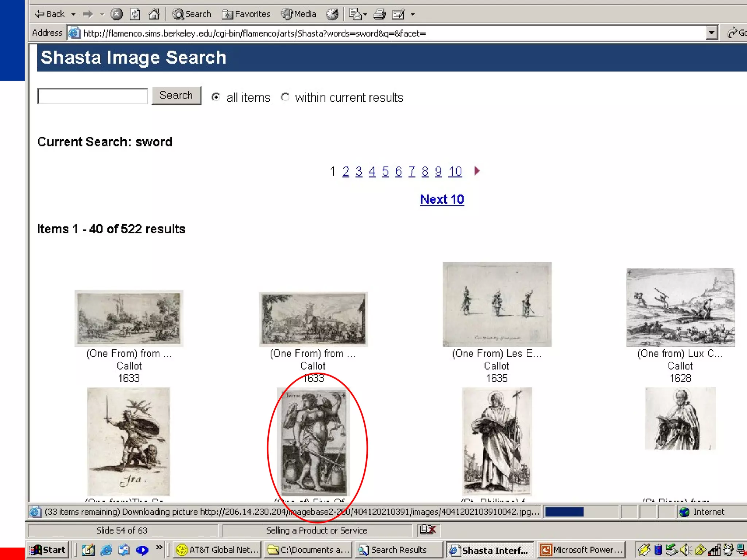Expand the Mail toolbar dropdown arrow
Viewport: 747px width, 560px height.
click(x=365, y=14)
